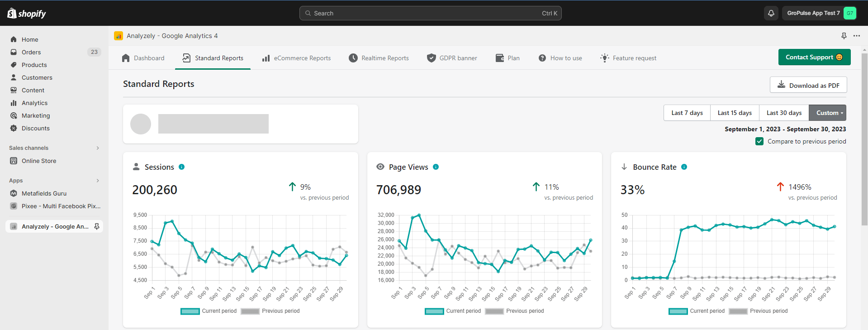Switch to the Dashboard tab
Screen dimensions: 868x330
[143, 58]
